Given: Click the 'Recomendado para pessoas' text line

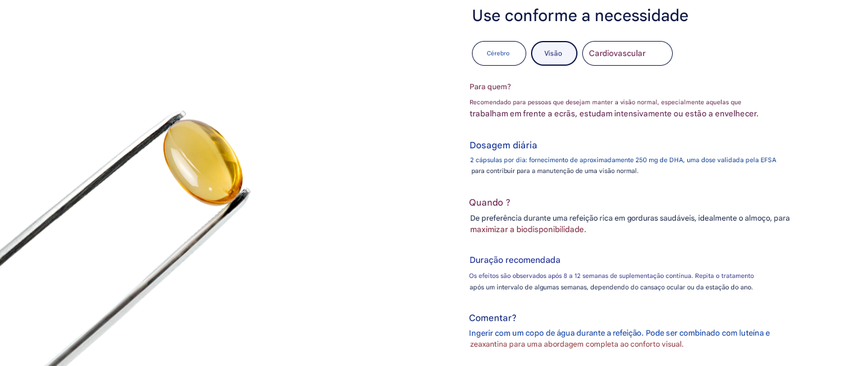Looking at the screenshot, I should (605, 103).
